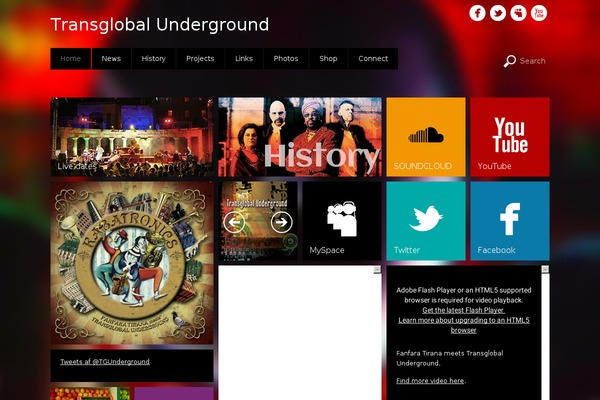The width and height of the screenshot is (600, 400).
Task: Follow Get the latest Flash Player link
Action: click(463, 310)
